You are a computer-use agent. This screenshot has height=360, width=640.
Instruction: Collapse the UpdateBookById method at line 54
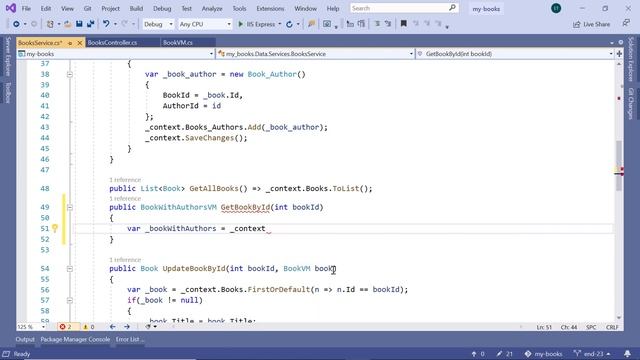click(x=70, y=269)
